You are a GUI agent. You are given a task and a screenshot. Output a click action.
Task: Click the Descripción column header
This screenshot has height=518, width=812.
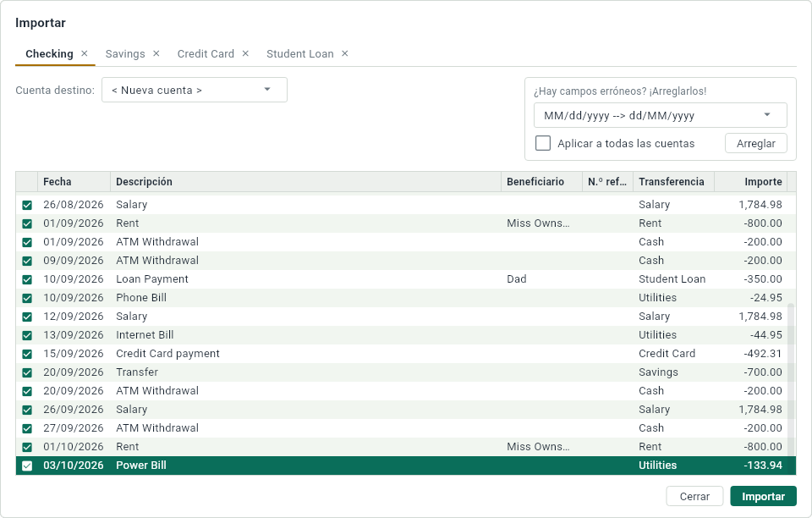click(x=305, y=182)
